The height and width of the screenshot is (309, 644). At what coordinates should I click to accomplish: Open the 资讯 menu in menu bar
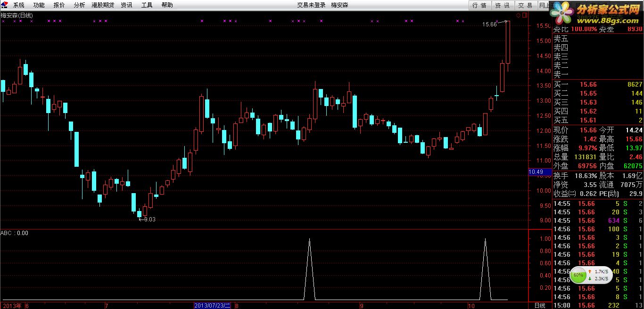pos(126,5)
